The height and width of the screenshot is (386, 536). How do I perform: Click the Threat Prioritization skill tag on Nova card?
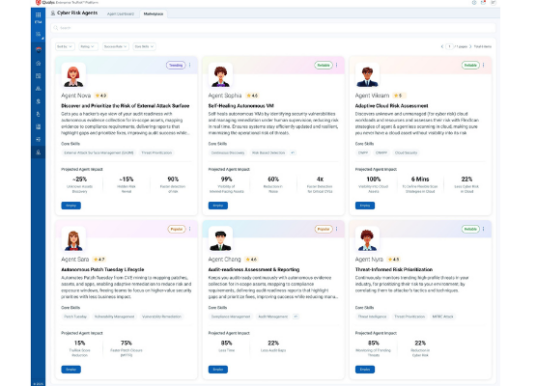point(157,153)
